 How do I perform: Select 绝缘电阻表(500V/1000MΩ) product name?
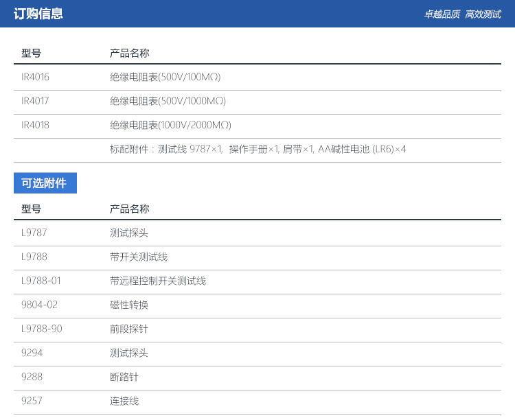point(168,101)
